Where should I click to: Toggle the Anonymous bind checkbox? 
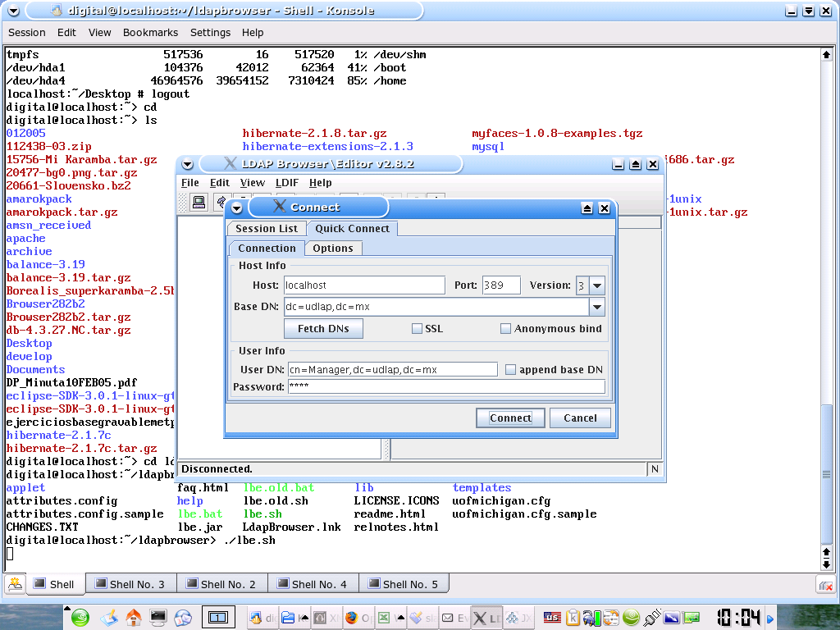pos(505,329)
